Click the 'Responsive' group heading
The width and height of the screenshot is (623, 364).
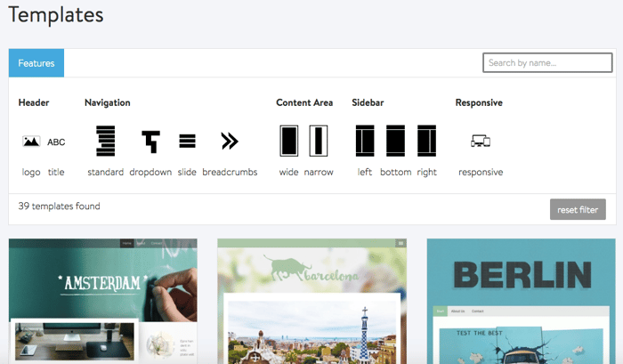coord(479,102)
